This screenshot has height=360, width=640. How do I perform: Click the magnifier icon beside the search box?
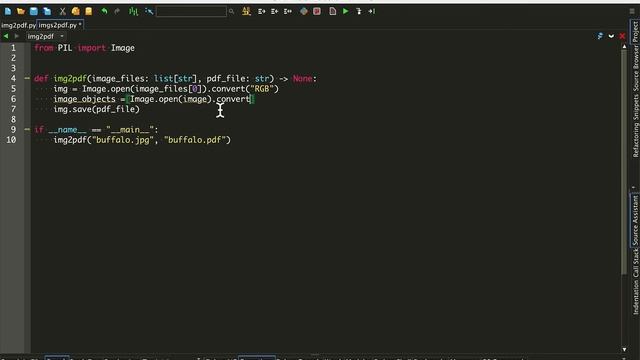[x=231, y=11]
